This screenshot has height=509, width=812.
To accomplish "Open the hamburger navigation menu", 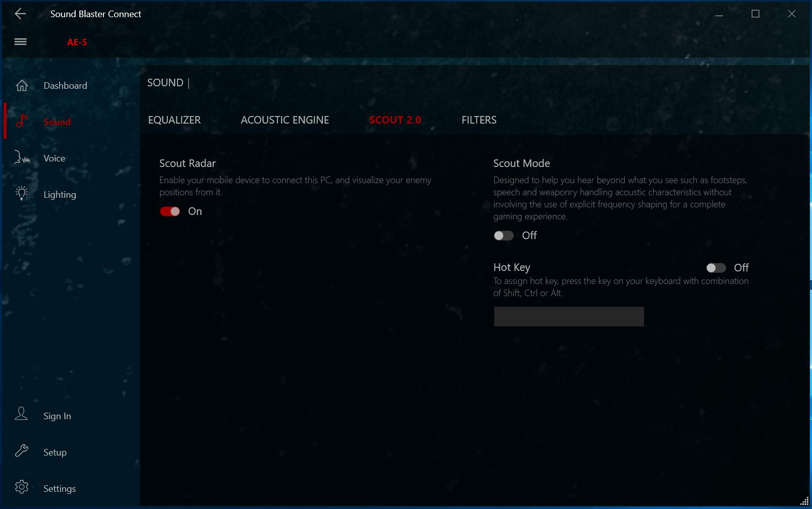I will 20,42.
